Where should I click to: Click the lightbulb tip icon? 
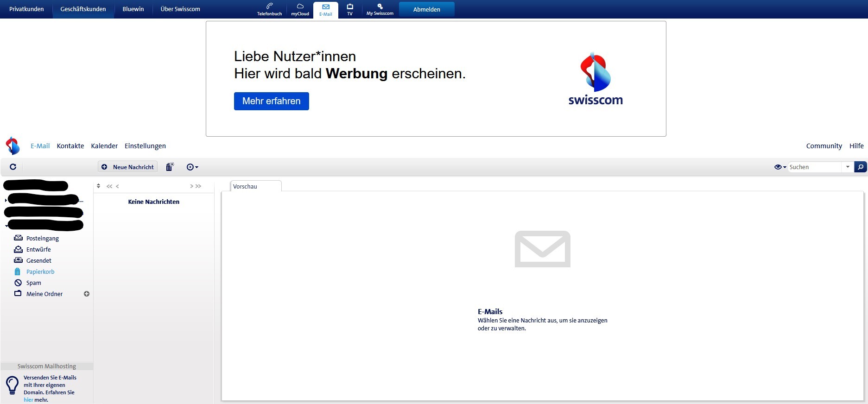(x=12, y=385)
